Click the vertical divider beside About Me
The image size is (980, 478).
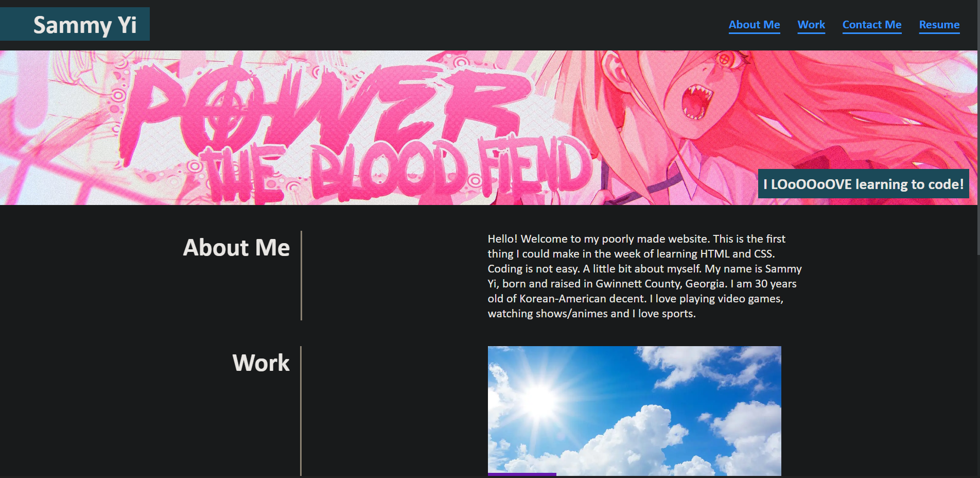pyautogui.click(x=301, y=276)
